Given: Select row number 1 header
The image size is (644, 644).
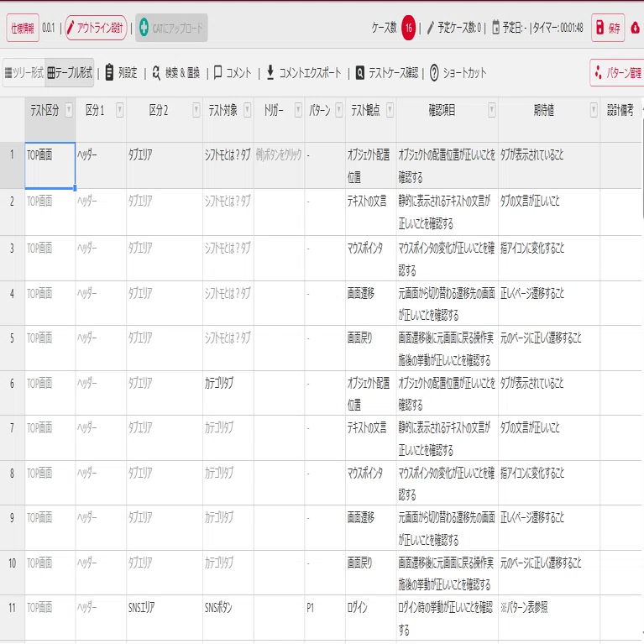Looking at the screenshot, I should click(x=13, y=165).
